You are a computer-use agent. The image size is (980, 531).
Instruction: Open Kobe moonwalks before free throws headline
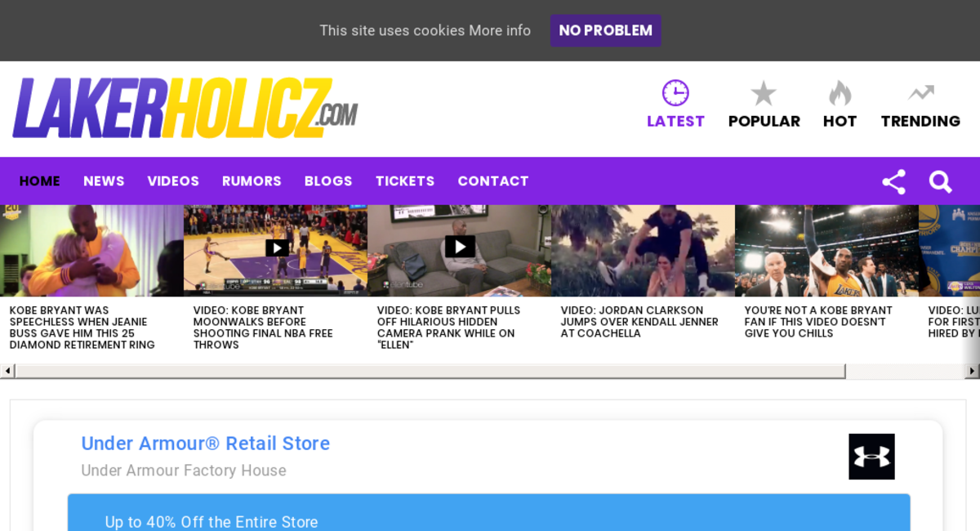(x=263, y=328)
